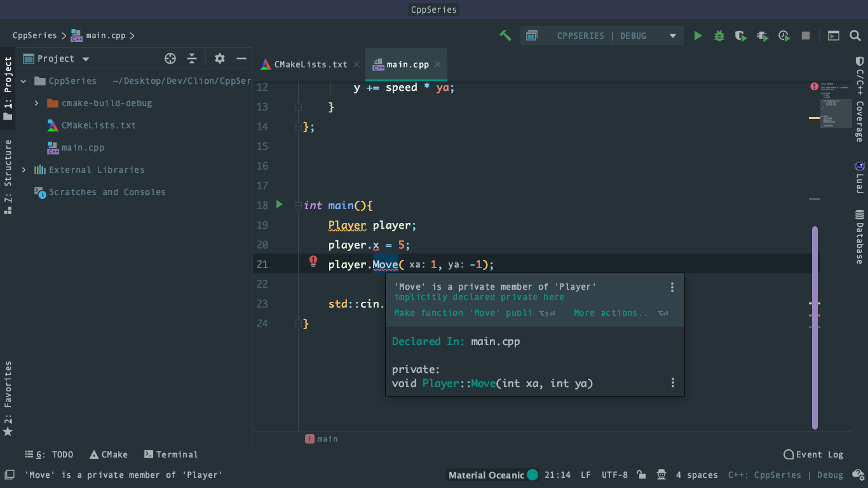This screenshot has height=488, width=868.
Task: Open CPPSERIES | DEBUG configuration dropdown
Action: point(602,36)
